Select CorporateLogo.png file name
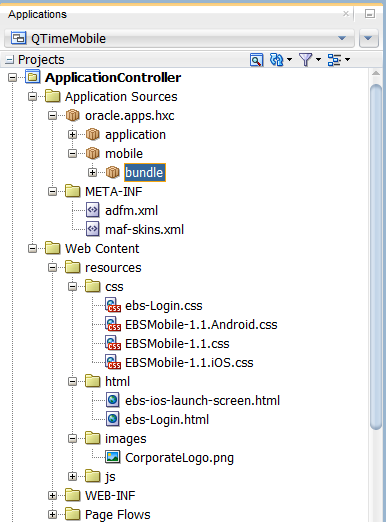 pos(179,458)
